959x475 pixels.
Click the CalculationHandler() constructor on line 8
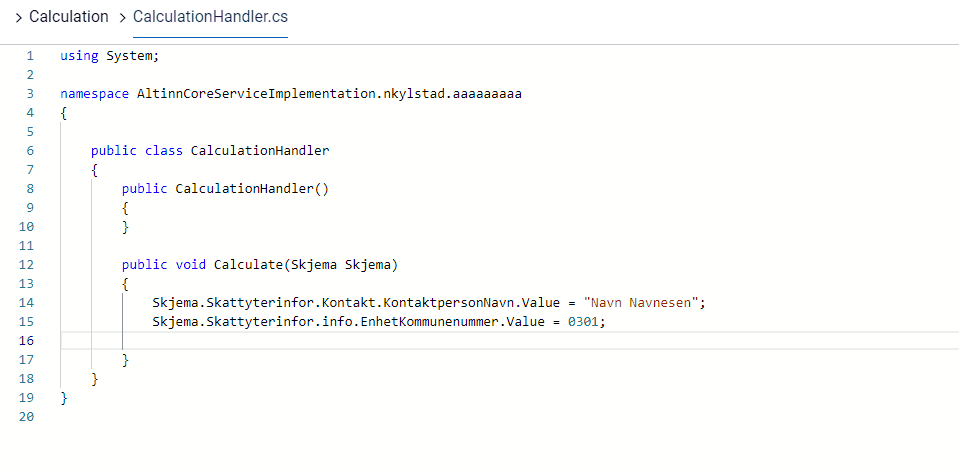point(252,188)
